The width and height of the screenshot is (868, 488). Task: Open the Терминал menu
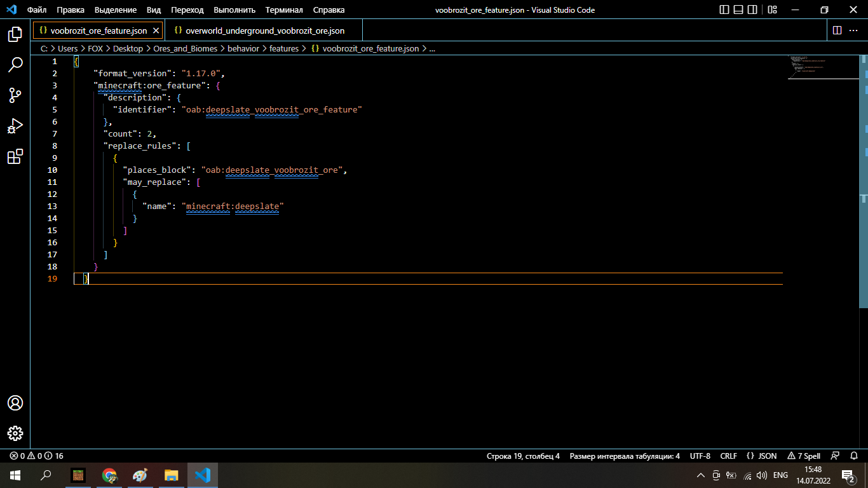[284, 10]
